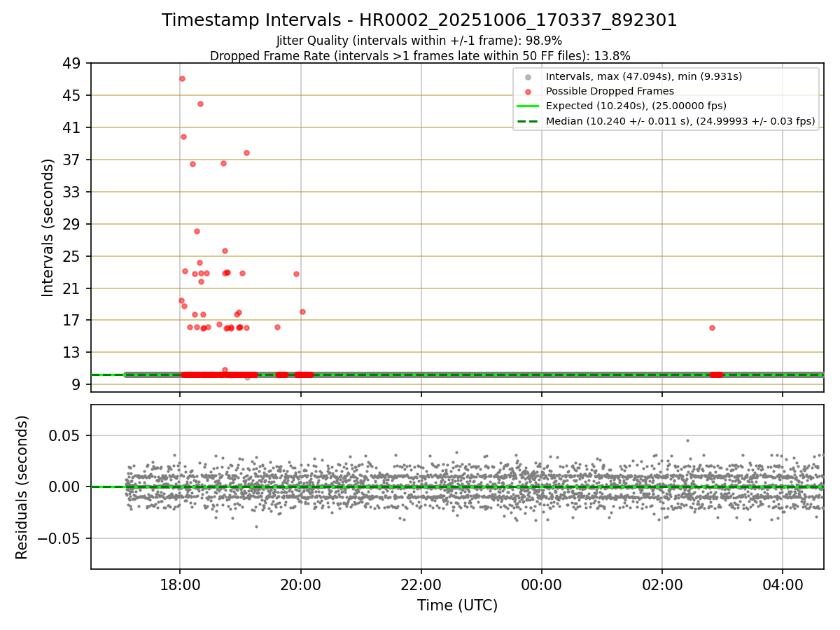
Task: Click the Expected 10.240s legend entry
Action: point(636,106)
